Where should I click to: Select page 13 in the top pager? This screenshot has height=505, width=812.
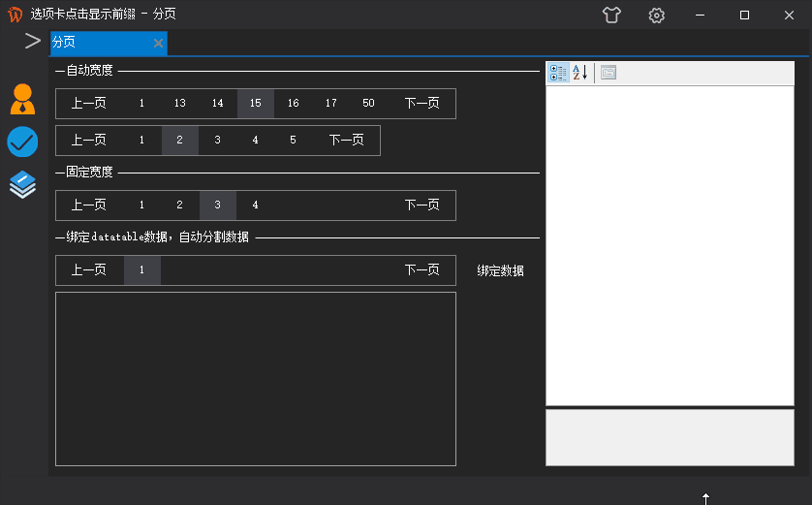pos(180,104)
